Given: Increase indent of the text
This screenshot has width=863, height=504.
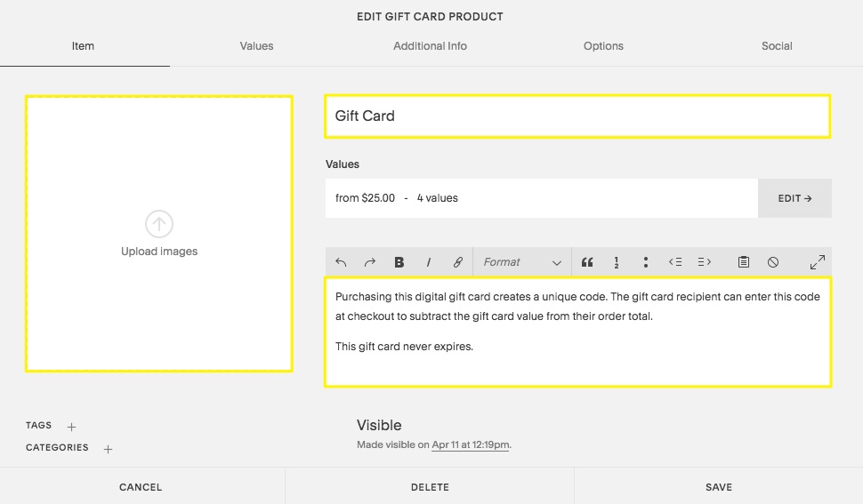Looking at the screenshot, I should point(705,262).
